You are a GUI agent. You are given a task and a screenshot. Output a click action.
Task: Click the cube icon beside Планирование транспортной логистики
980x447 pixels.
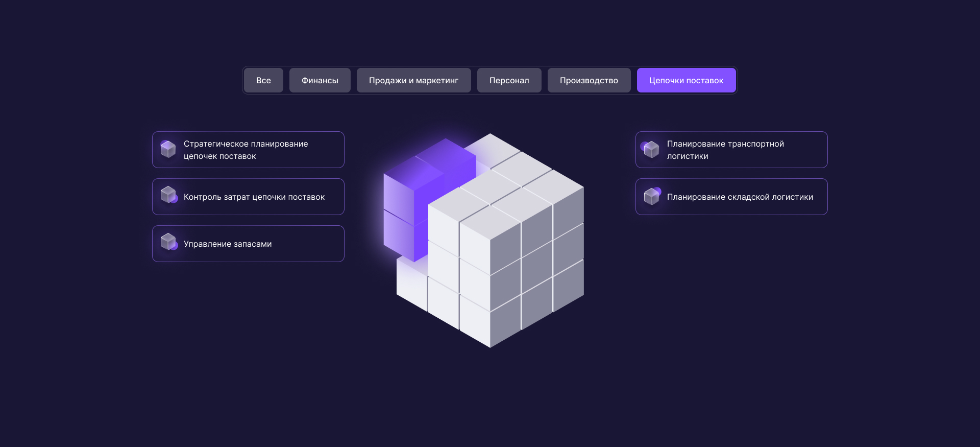[651, 149]
